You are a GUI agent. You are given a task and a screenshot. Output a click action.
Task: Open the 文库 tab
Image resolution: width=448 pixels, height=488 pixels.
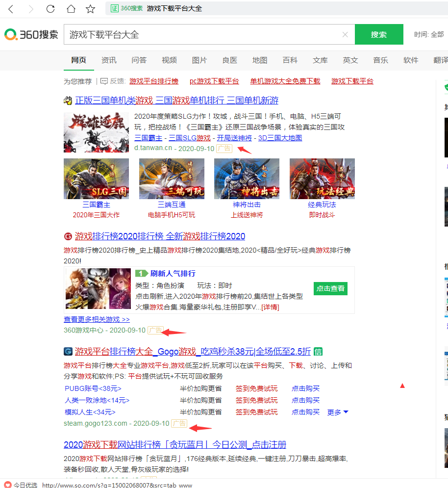point(320,60)
